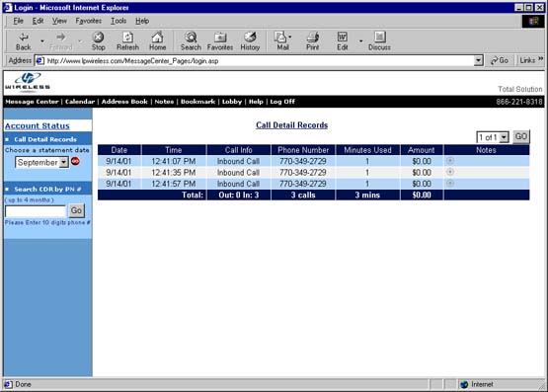The height and width of the screenshot is (392, 548).
Task: Open the Account Status link
Action: coord(38,125)
